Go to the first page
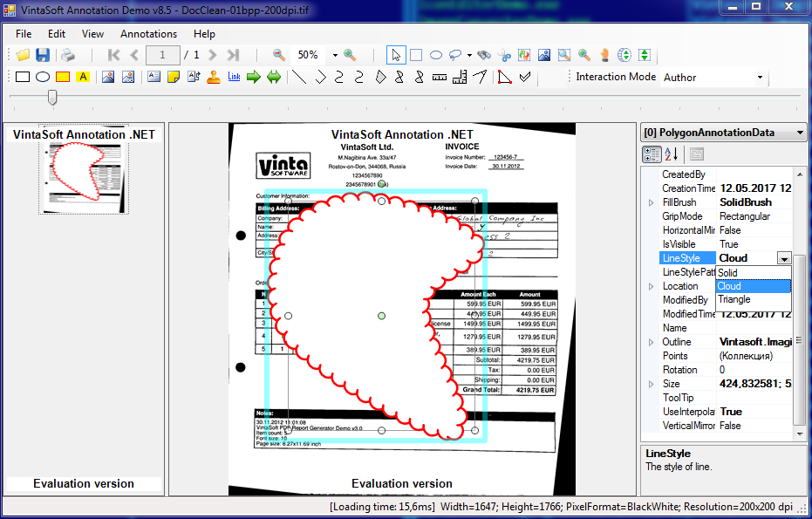 (x=114, y=55)
